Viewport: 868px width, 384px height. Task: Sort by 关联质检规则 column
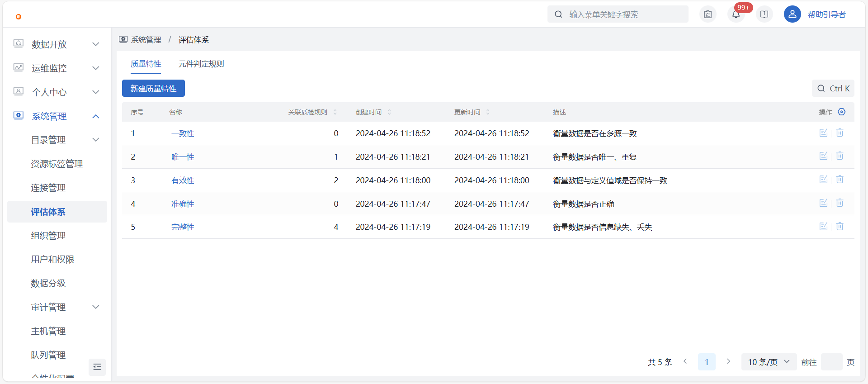click(335, 112)
